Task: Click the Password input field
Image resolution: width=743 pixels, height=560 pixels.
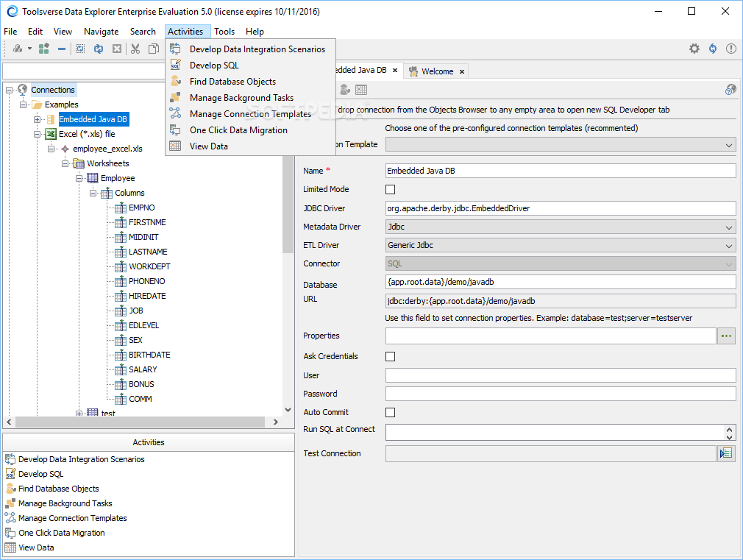Action: [x=561, y=394]
